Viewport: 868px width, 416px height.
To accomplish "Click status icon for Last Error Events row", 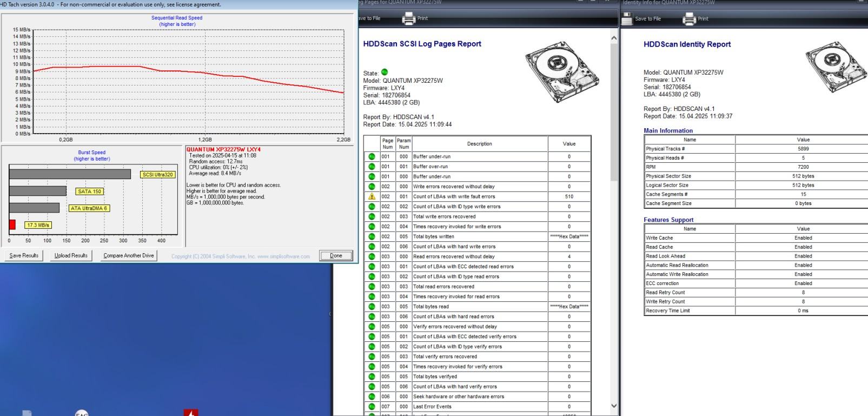I will [372, 406].
